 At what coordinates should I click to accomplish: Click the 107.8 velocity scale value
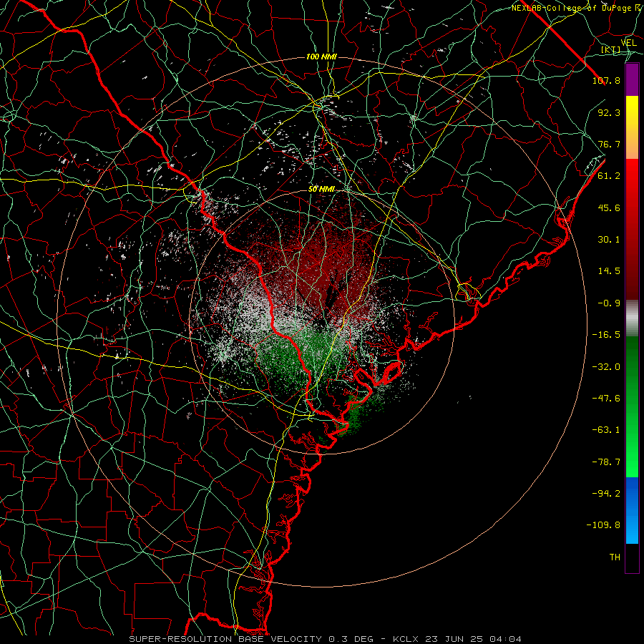(606, 80)
